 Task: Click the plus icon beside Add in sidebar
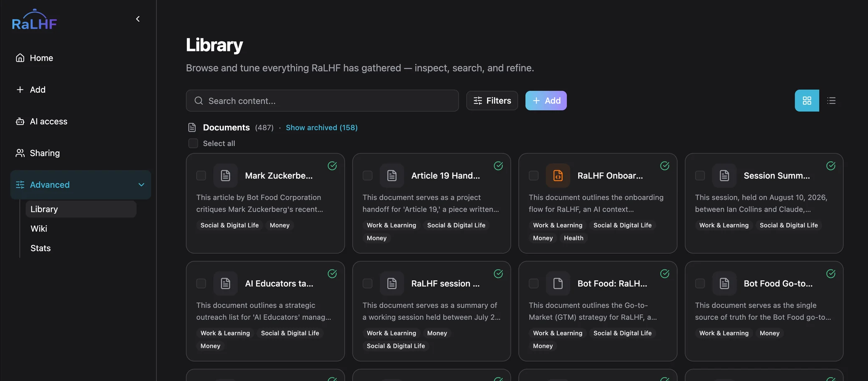click(x=20, y=90)
